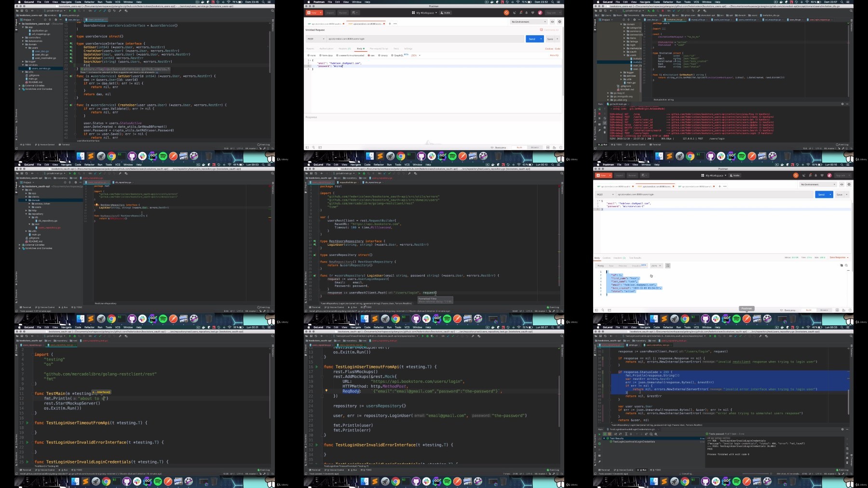
Task: Open JSON format dropdown beside GraphQL radio
Action: [x=416, y=56]
